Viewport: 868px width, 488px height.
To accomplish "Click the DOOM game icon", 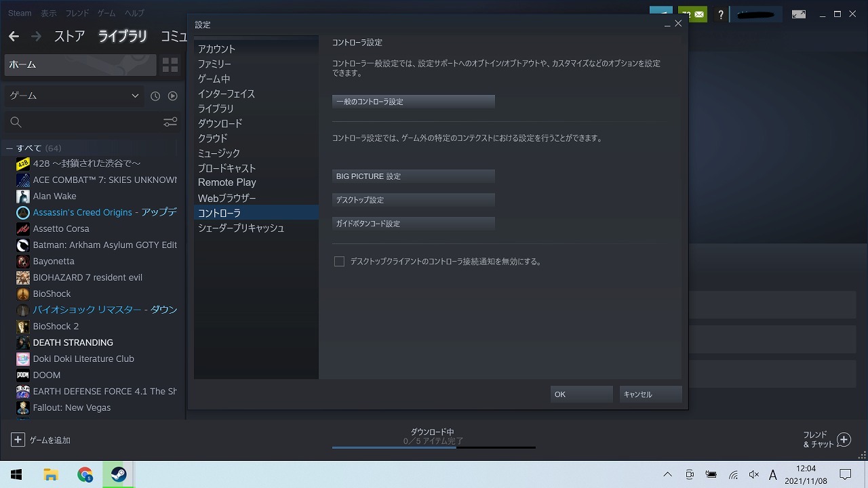I will [x=23, y=375].
